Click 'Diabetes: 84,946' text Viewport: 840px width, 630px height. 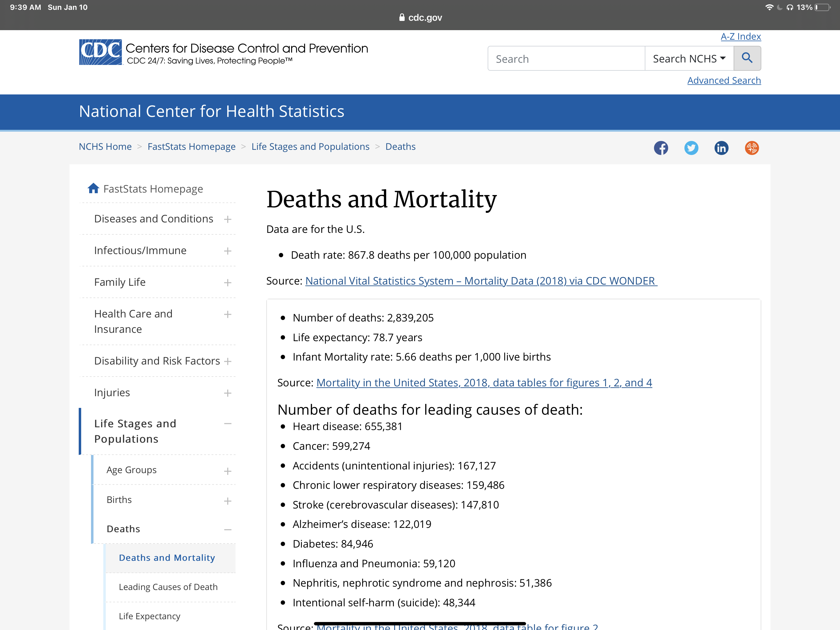pyautogui.click(x=333, y=544)
